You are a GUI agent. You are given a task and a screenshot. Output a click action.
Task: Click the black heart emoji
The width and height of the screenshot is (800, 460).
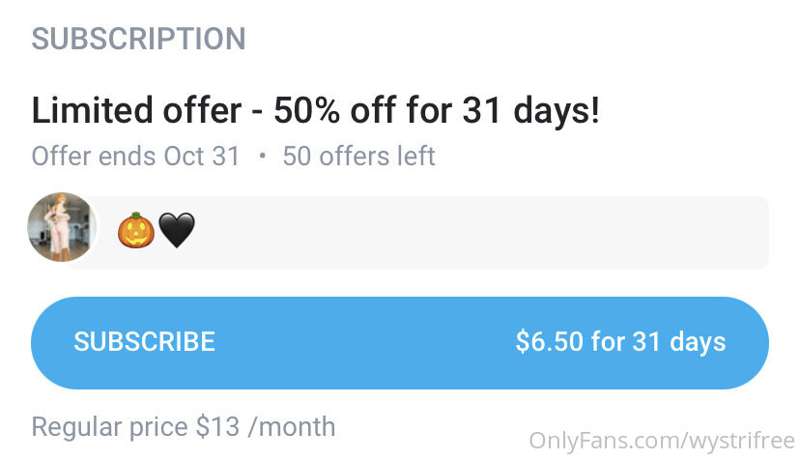click(177, 231)
